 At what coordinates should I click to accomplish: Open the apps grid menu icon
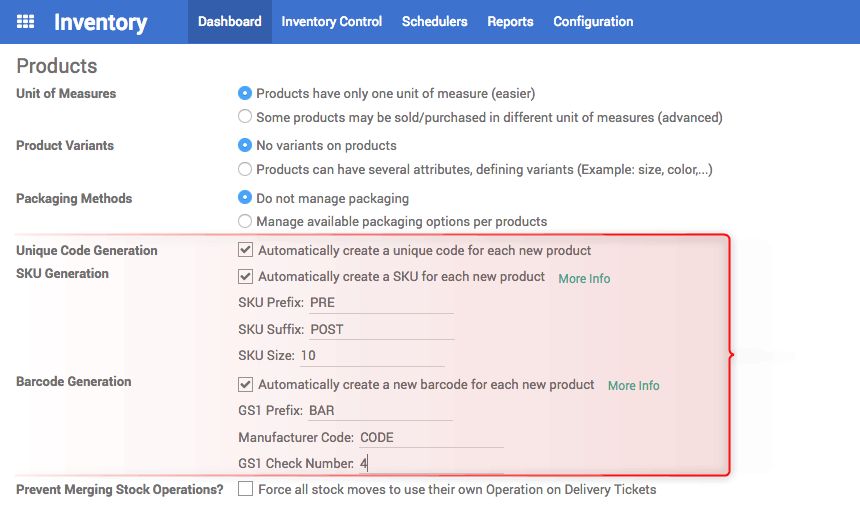coord(25,22)
